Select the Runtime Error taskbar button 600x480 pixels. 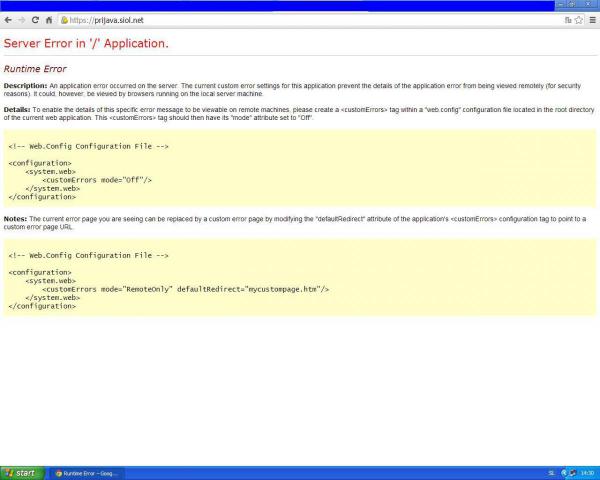click(x=86, y=473)
